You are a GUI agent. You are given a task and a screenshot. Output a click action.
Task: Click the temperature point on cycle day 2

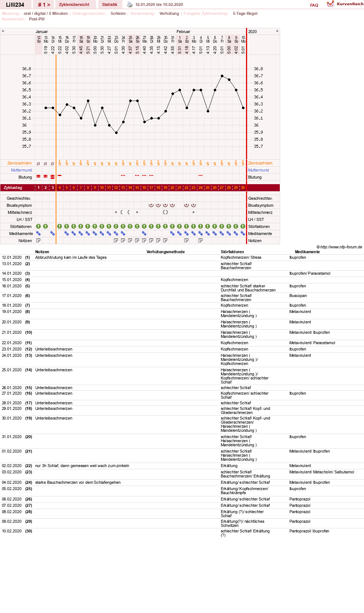(46, 108)
